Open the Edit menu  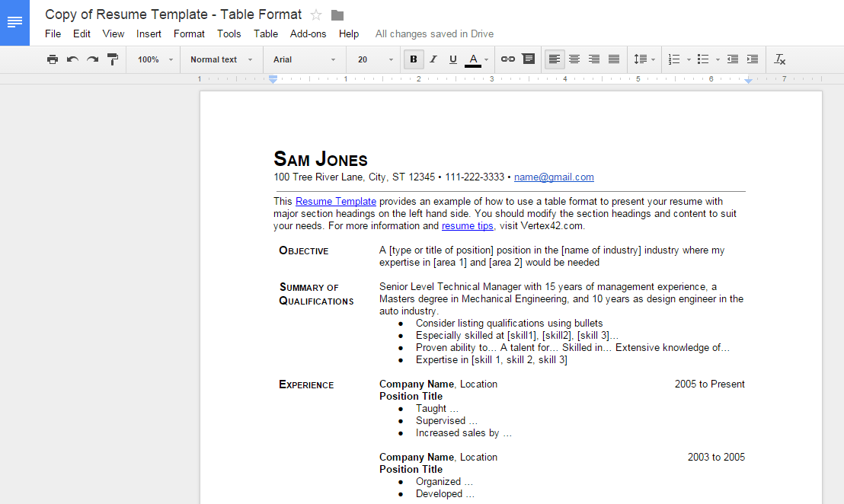click(x=82, y=34)
